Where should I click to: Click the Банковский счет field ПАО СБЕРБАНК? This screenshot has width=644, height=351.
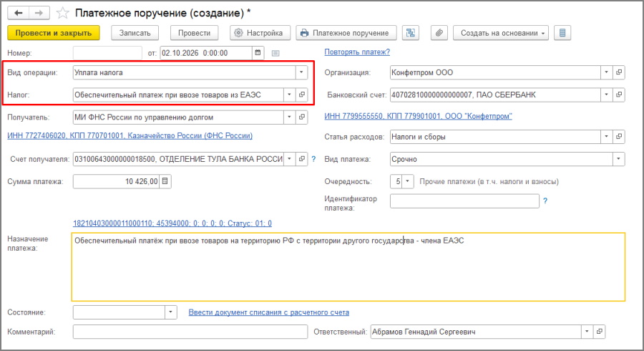click(x=495, y=95)
